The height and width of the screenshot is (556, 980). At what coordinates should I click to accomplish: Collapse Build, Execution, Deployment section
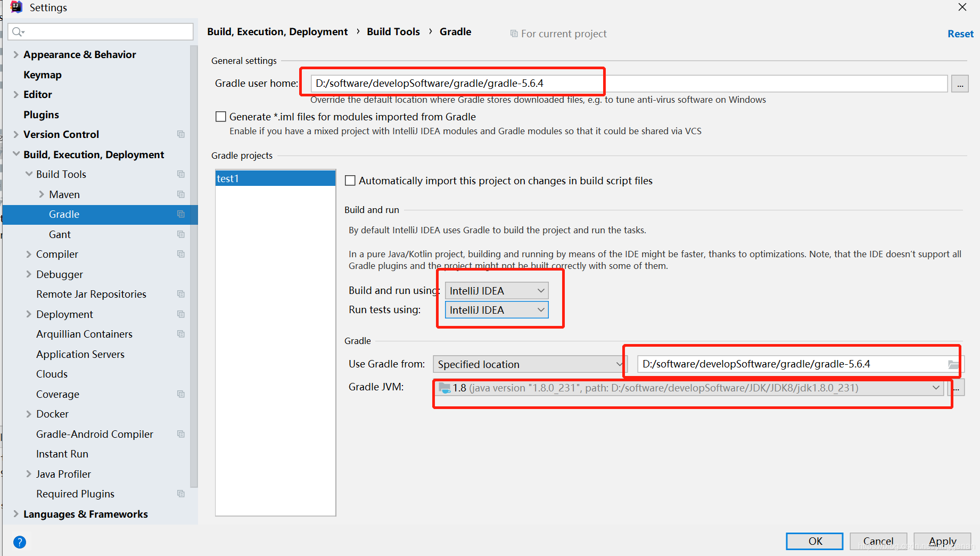(16, 154)
